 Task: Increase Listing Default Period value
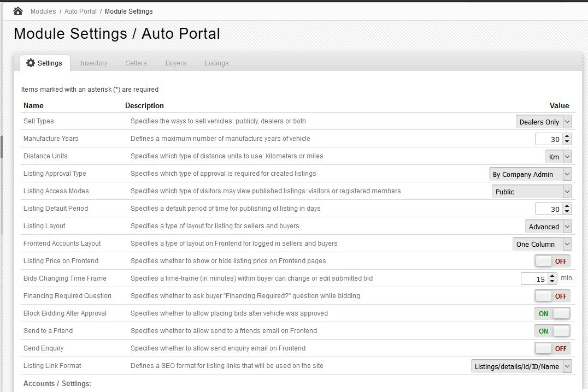567,206
